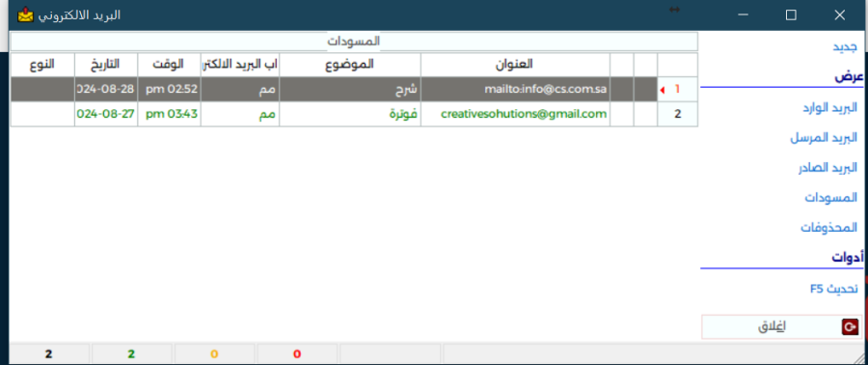Click the مم cell in second row
868x365 pixels.
pos(240,114)
